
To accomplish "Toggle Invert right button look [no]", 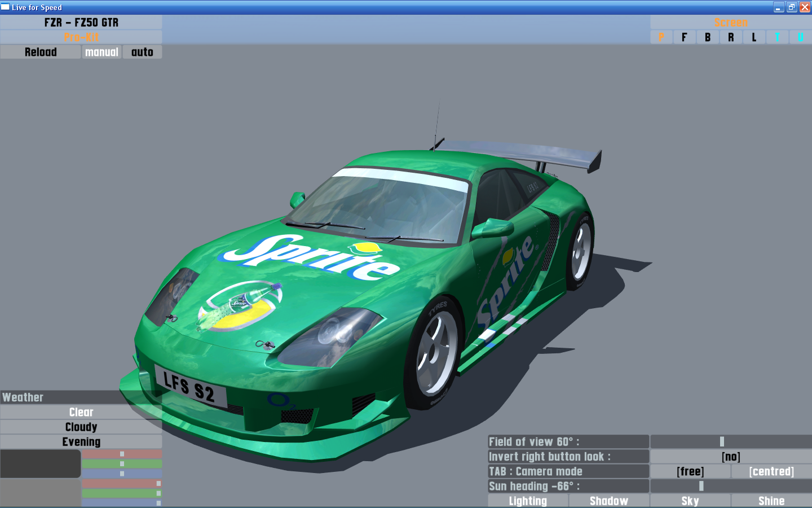I will (731, 456).
